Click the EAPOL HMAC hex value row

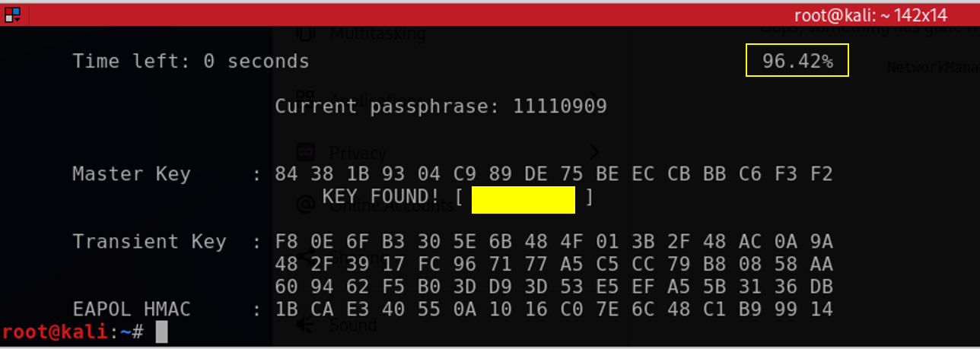pyautogui.click(x=553, y=309)
